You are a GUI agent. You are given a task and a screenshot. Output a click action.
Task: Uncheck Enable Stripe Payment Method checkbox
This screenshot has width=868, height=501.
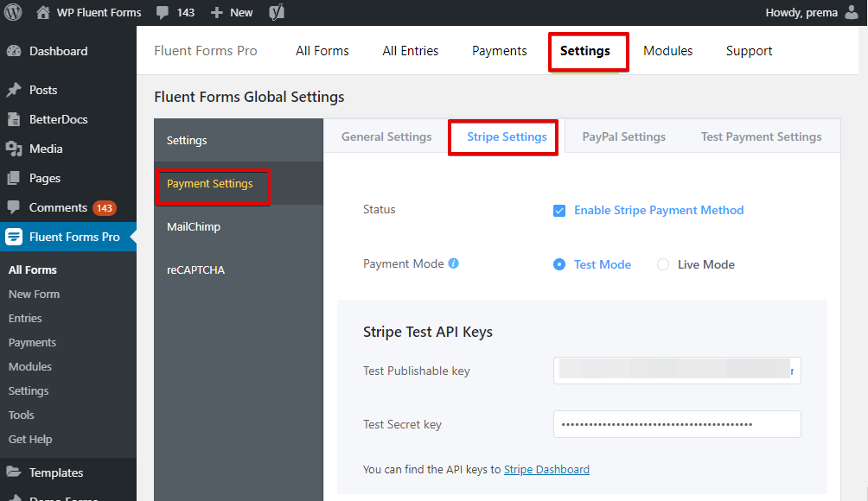pyautogui.click(x=559, y=211)
